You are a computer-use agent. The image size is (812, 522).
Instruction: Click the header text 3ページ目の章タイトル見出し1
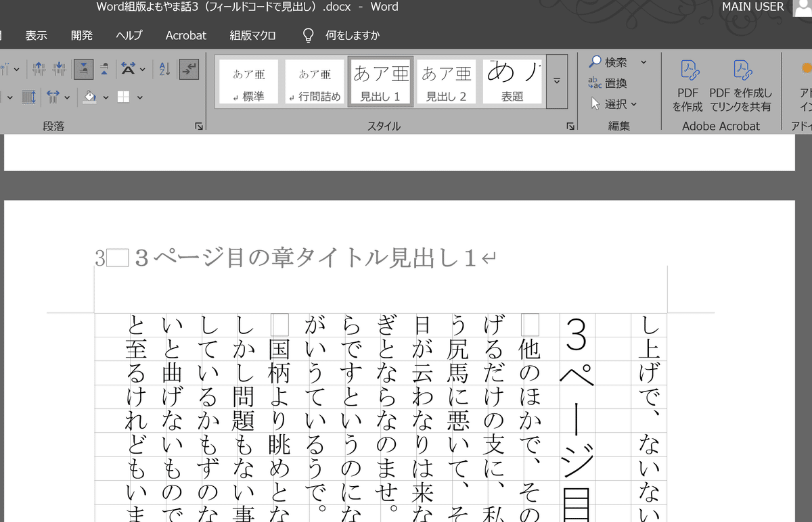coord(307,257)
